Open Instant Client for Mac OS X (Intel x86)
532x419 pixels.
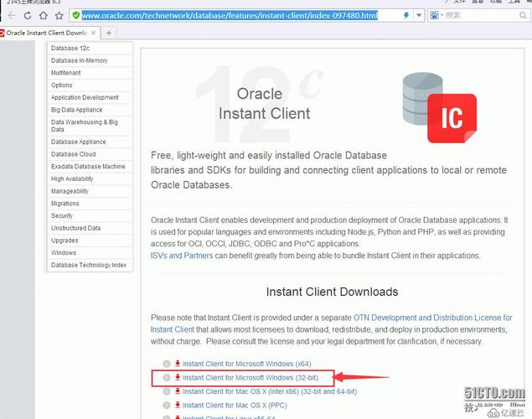(x=270, y=391)
